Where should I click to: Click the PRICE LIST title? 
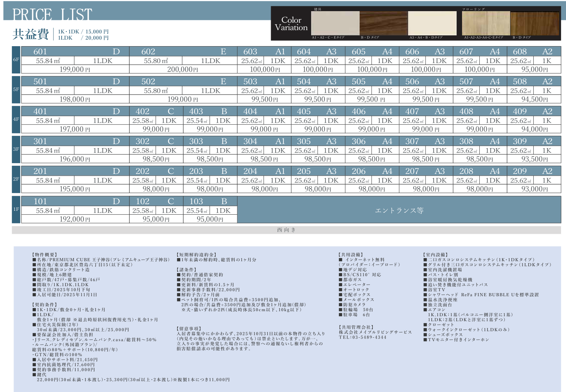52,15
